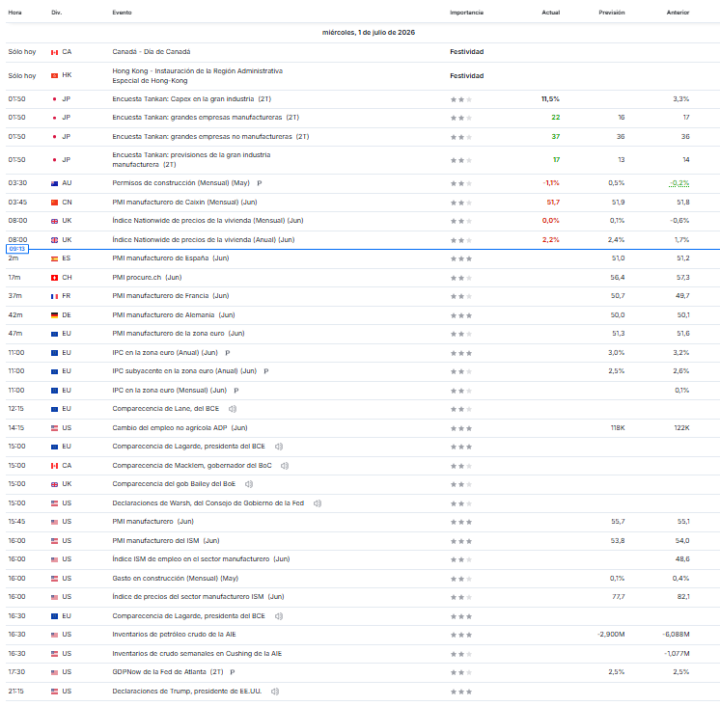The image size is (720, 706).
Task: Click the Importancia column header
Action: point(467,12)
